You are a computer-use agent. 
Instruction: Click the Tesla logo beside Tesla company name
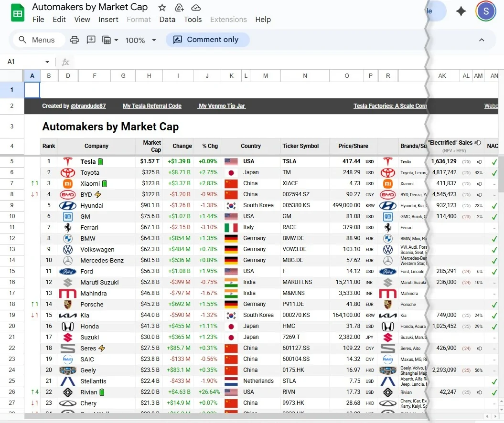(68, 161)
